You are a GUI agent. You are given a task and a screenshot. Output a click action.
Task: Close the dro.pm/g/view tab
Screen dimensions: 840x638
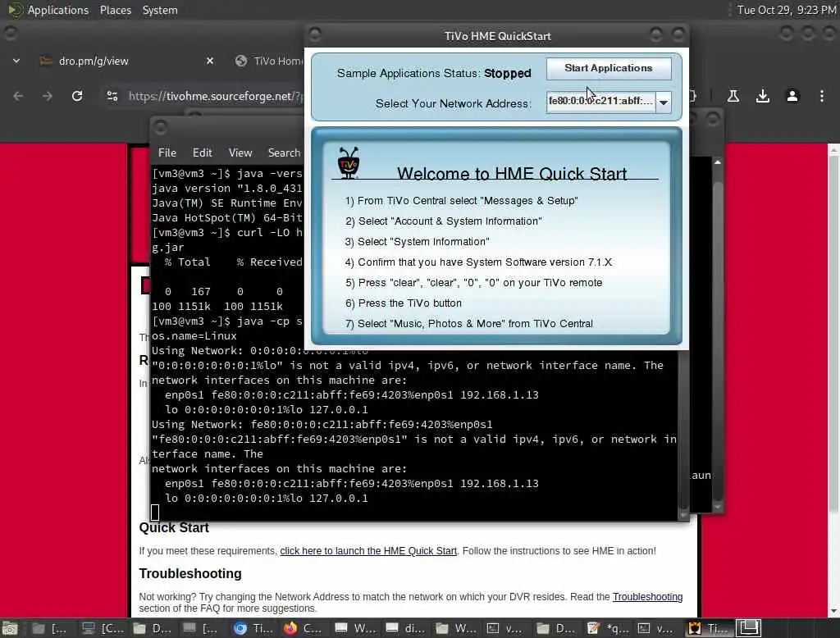[210, 61]
